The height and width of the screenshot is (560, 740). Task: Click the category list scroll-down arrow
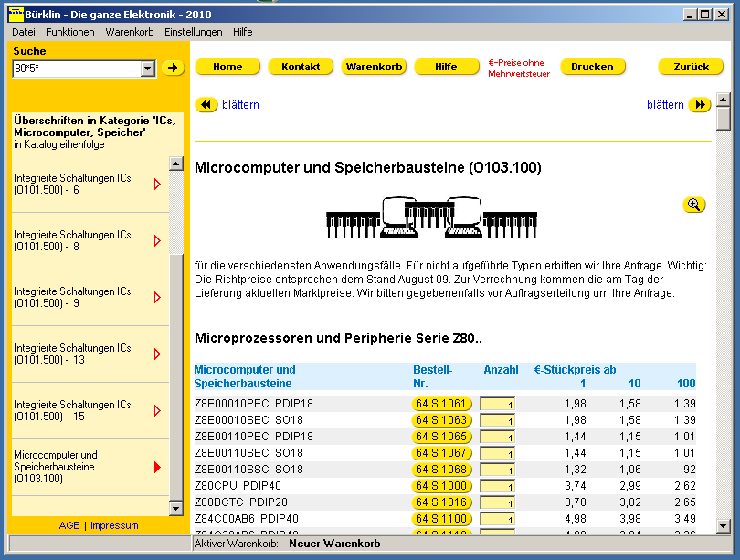tap(176, 509)
